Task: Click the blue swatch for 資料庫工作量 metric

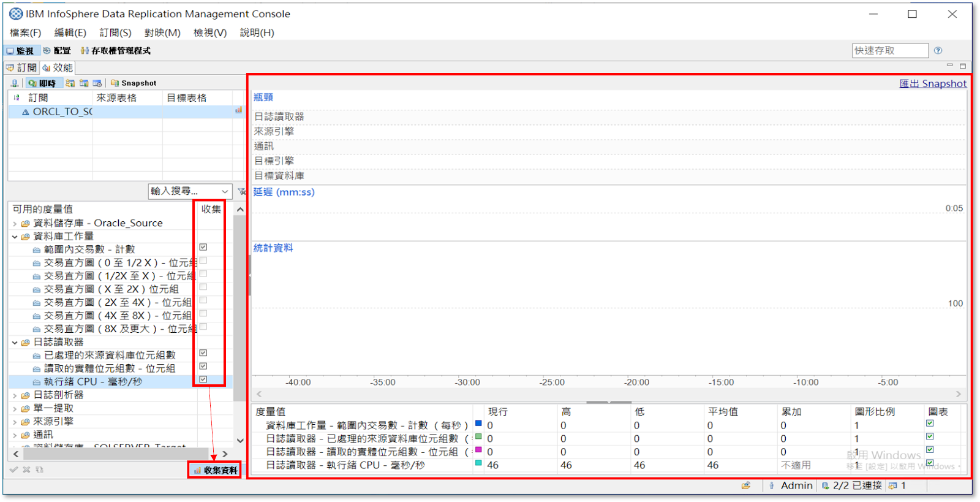Action: (x=478, y=424)
